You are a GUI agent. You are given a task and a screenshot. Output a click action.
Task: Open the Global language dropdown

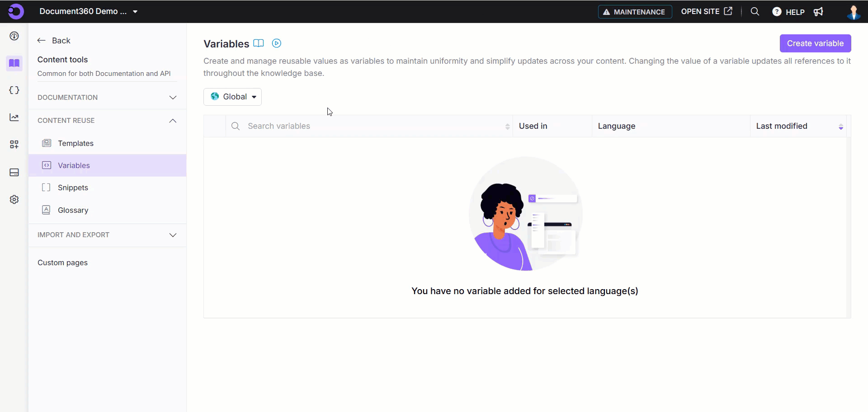pos(232,97)
